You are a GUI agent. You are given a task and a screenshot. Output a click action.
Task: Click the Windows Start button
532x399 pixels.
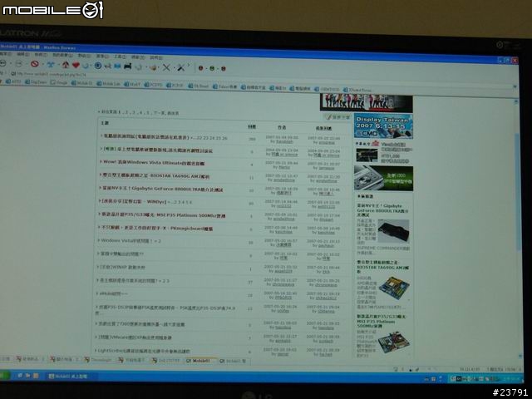click(5, 375)
